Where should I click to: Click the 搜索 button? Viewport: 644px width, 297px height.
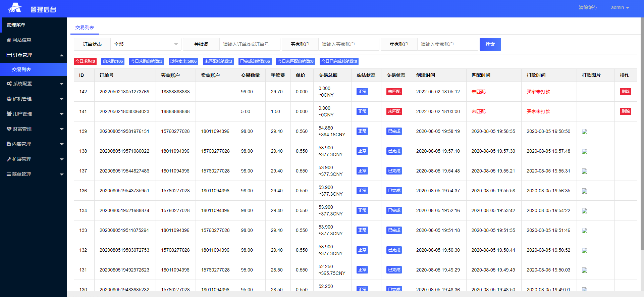490,44
